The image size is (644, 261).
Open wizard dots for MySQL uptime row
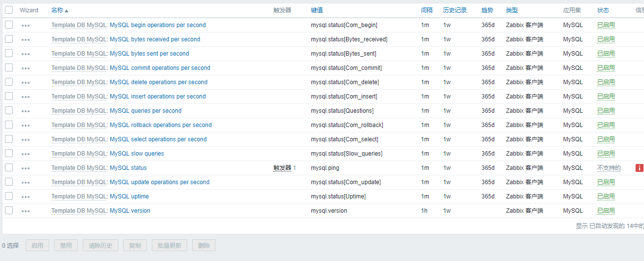(x=26, y=196)
